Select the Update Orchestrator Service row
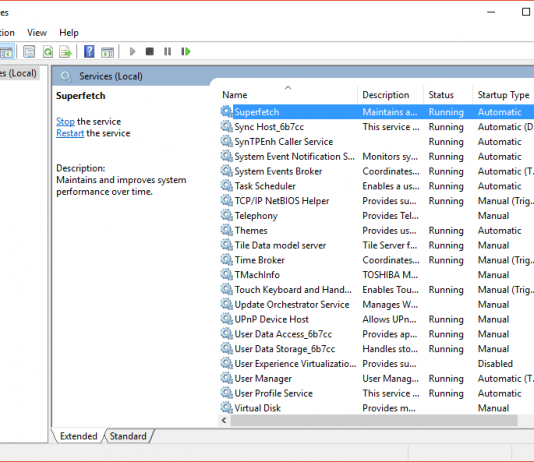Image resolution: width=534 pixels, height=462 pixels. click(376, 304)
